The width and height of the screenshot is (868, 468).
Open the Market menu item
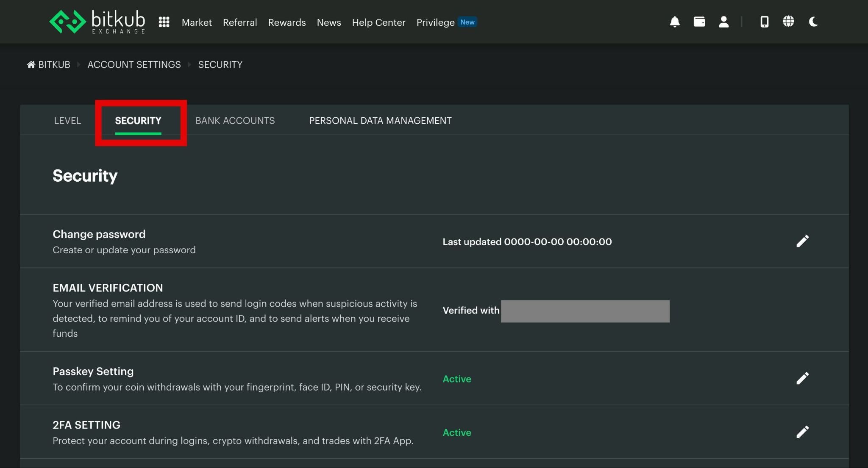[197, 22]
